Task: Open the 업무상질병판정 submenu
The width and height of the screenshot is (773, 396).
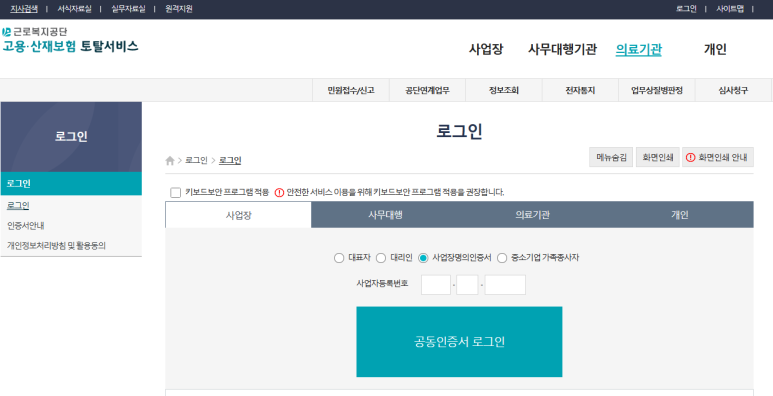Action: click(x=657, y=90)
